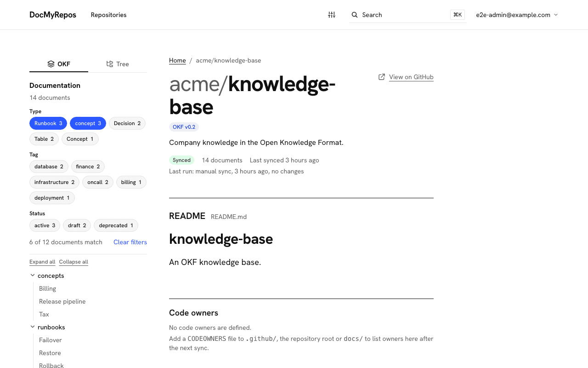Switch to the Tree tab
Viewport: 588px width, 368px height.
click(118, 64)
